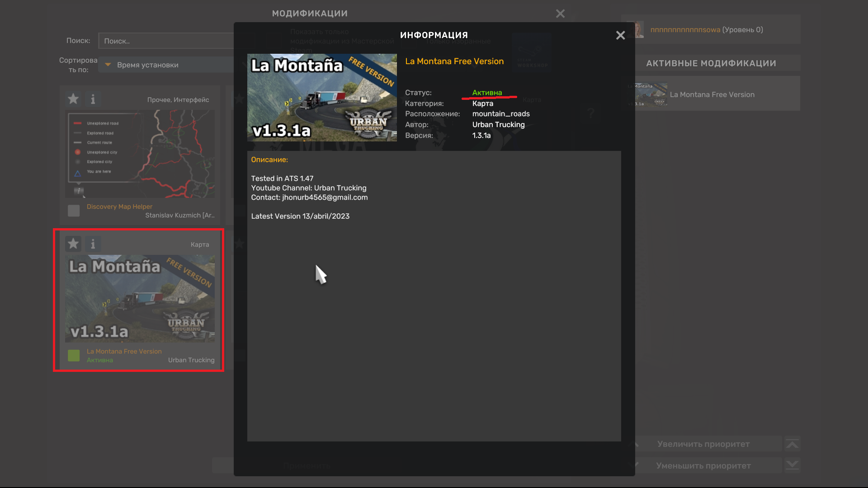Select Discovery Map Helper map thumbnail
The image size is (868, 488).
pos(140,154)
